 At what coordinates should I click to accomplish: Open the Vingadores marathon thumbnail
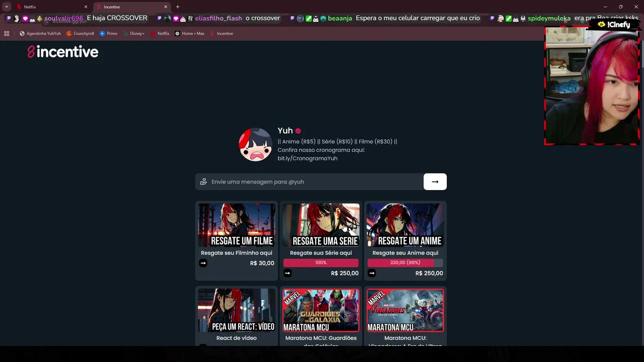point(405,310)
